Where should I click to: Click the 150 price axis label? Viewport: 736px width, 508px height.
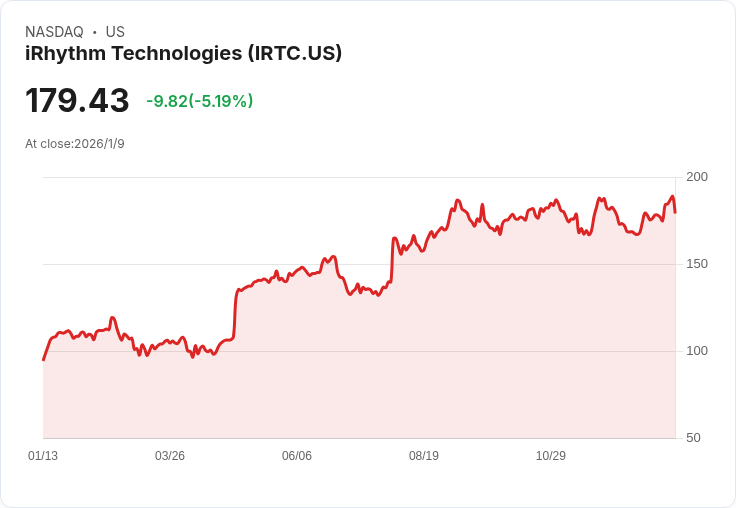tap(697, 264)
